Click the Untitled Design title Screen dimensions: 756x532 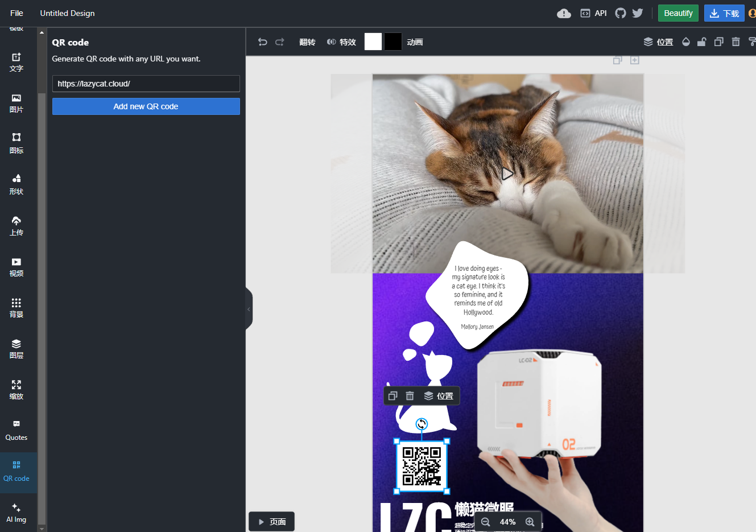click(67, 13)
